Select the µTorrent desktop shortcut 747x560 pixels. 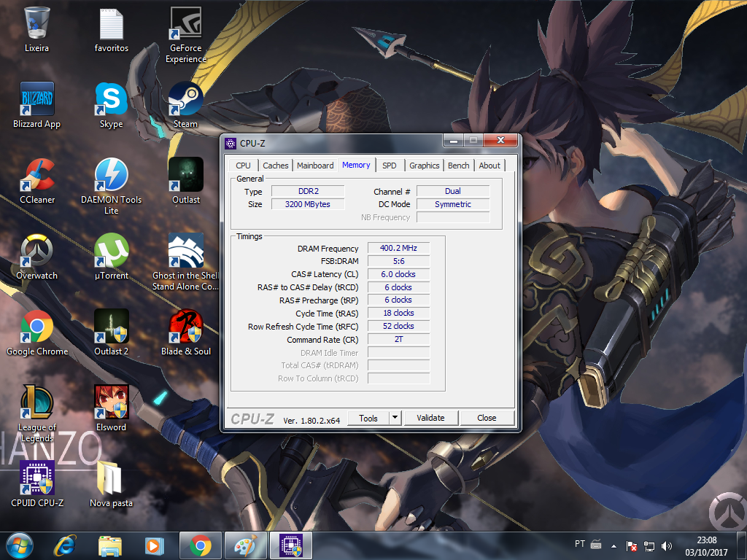click(x=111, y=257)
